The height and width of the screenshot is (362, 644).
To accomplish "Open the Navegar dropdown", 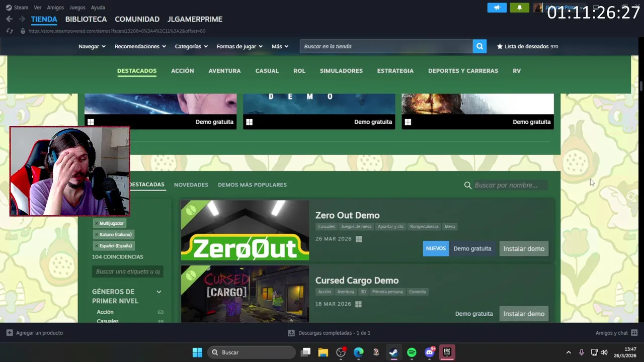I will click(92, 46).
